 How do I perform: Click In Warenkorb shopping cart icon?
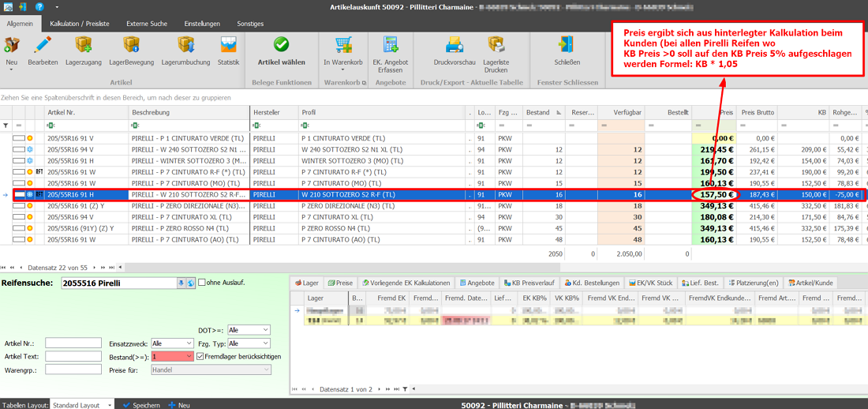click(x=343, y=45)
